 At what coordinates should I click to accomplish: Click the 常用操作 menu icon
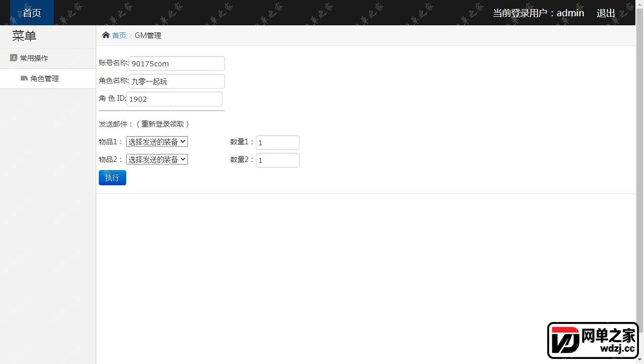[14, 58]
